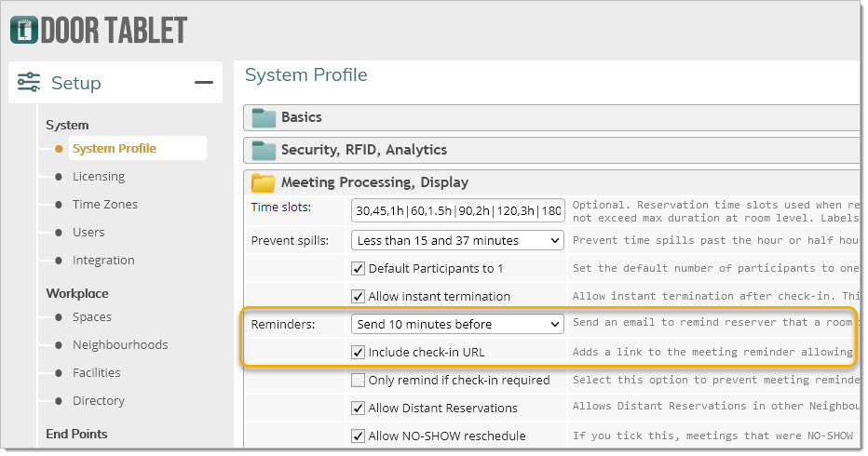Go to Users settings
This screenshot has height=456, width=868.
pos(88,233)
